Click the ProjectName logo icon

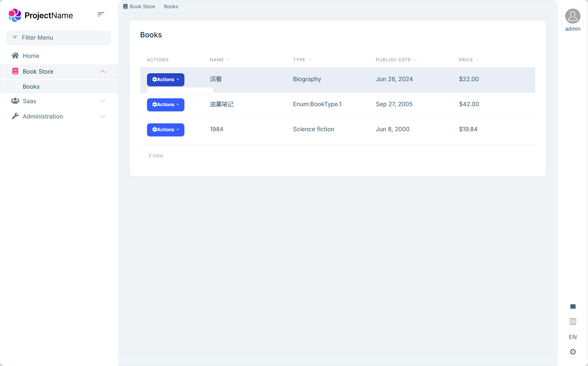coord(15,15)
